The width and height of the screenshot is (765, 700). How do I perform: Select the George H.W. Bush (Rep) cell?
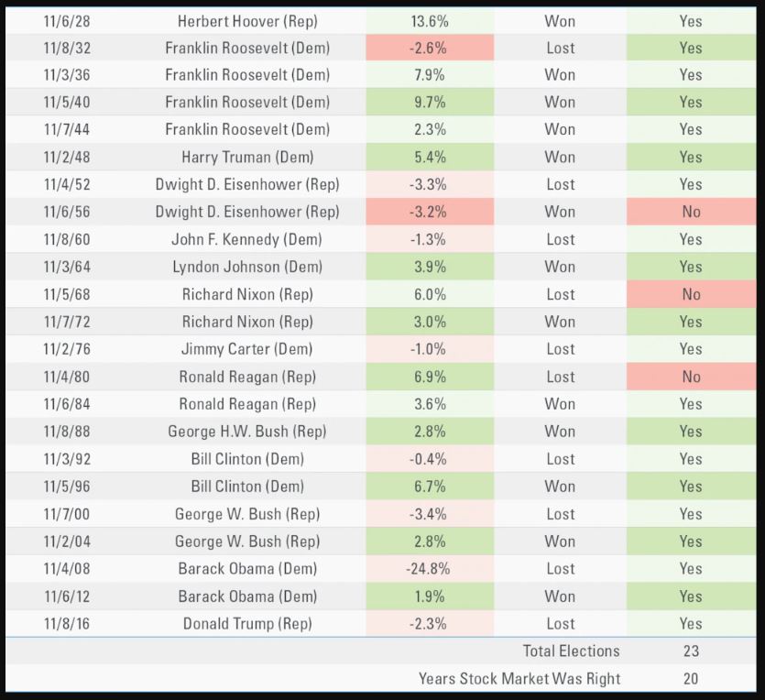(x=247, y=432)
